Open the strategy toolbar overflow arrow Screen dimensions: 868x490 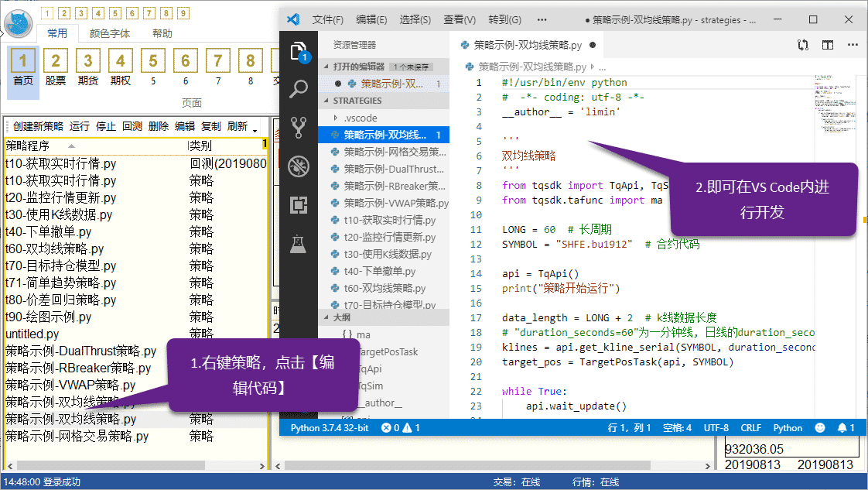tap(255, 128)
